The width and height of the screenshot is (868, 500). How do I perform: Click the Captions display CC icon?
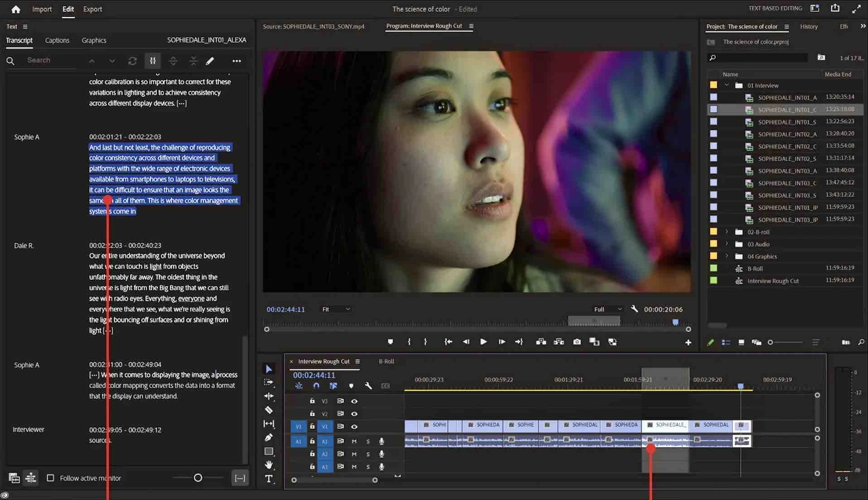386,386
